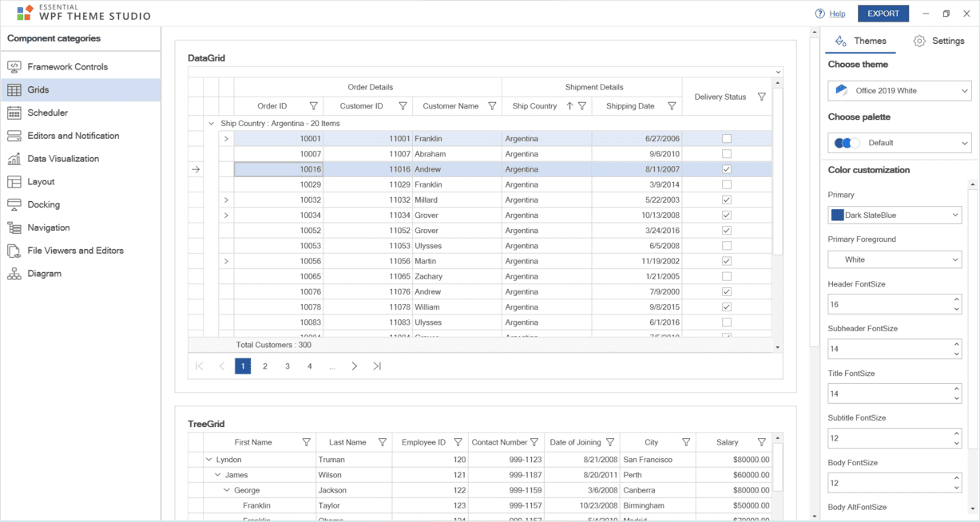Collapse the Ship Country Argentina group
The width and height of the screenshot is (980, 522).
211,124
